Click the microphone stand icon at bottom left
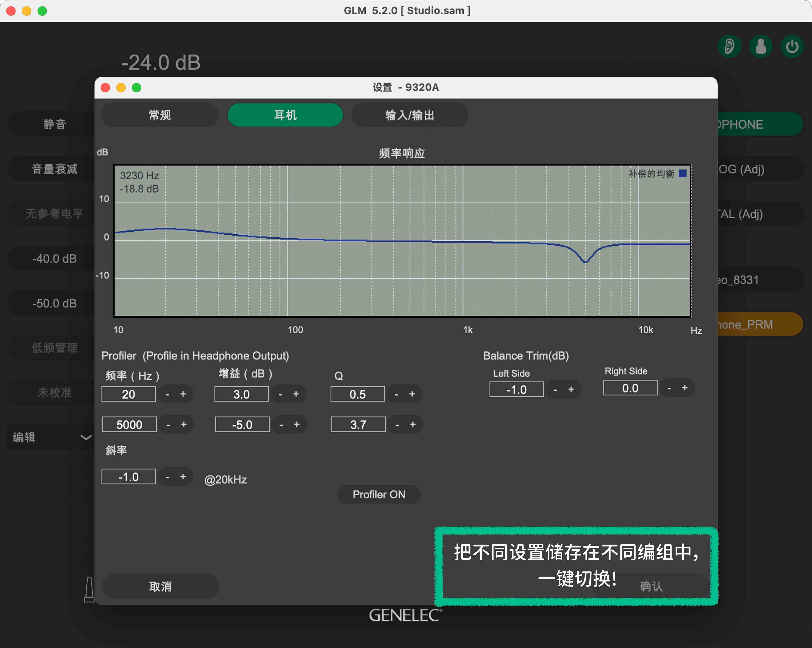The width and height of the screenshot is (812, 648). [x=89, y=590]
